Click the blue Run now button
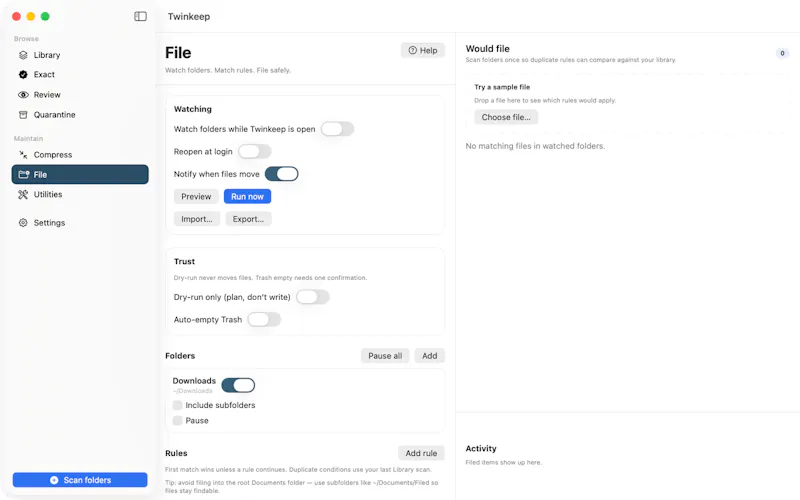800x500 pixels. coord(247,196)
